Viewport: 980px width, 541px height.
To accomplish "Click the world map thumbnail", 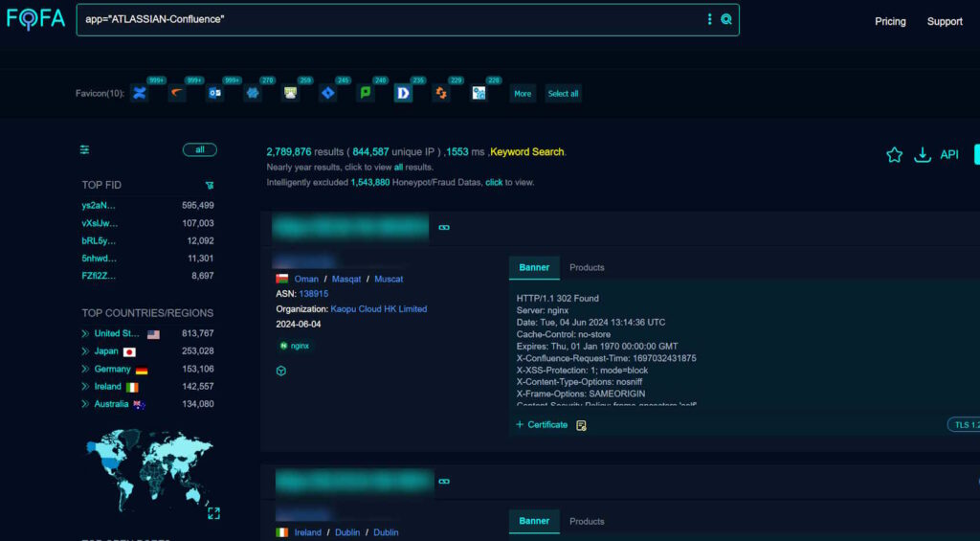I will point(148,469).
